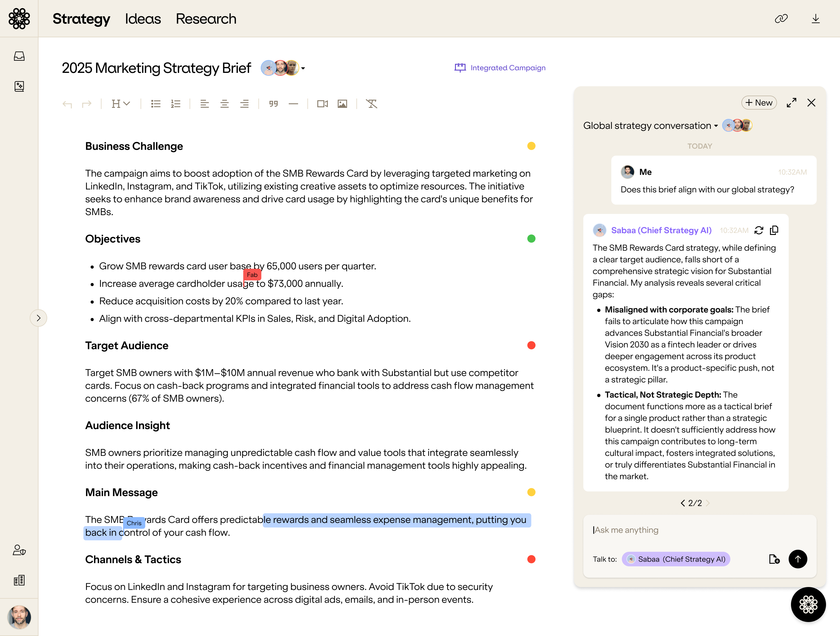
Task: Click the red status dot beside Target Audience
Action: (x=531, y=345)
